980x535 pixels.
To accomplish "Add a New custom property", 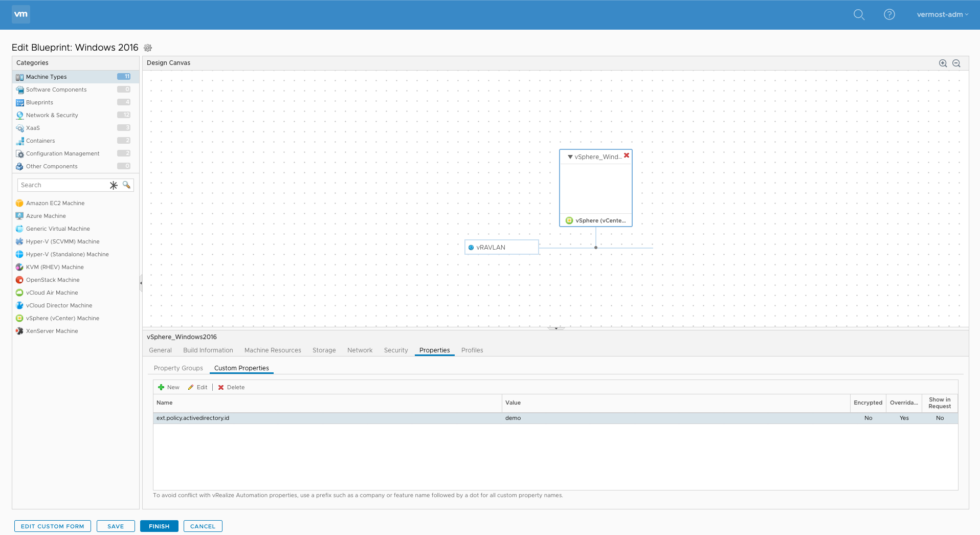I will coord(169,388).
